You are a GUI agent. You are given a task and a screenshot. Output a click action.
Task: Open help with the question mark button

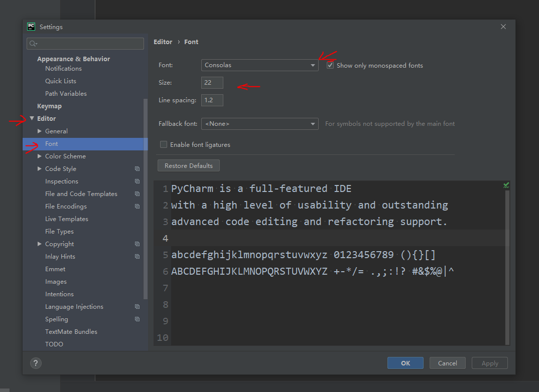[36, 363]
